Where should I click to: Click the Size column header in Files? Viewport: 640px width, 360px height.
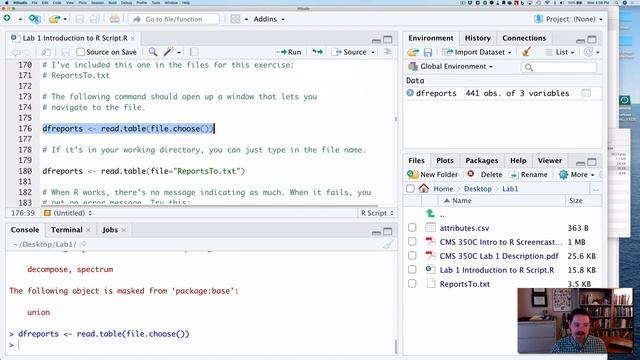point(576,200)
